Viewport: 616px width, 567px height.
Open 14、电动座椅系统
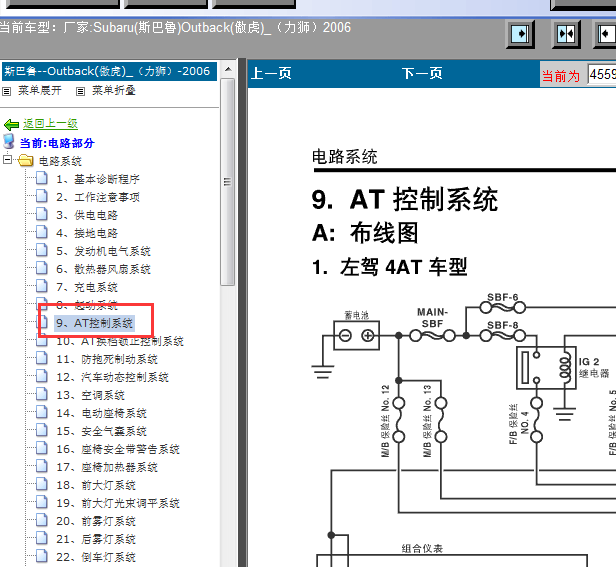(101, 413)
